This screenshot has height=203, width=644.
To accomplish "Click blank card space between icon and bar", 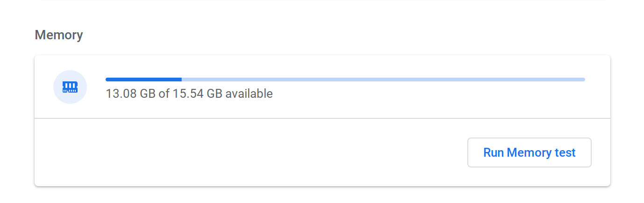I will (x=96, y=87).
